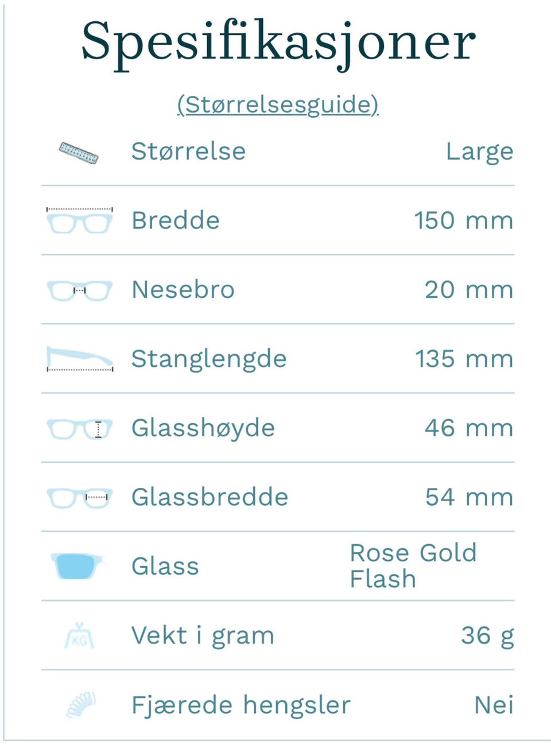Viewport: 551px width, 756px height.
Task: Click the 36 g weight value
Action: [487, 636]
